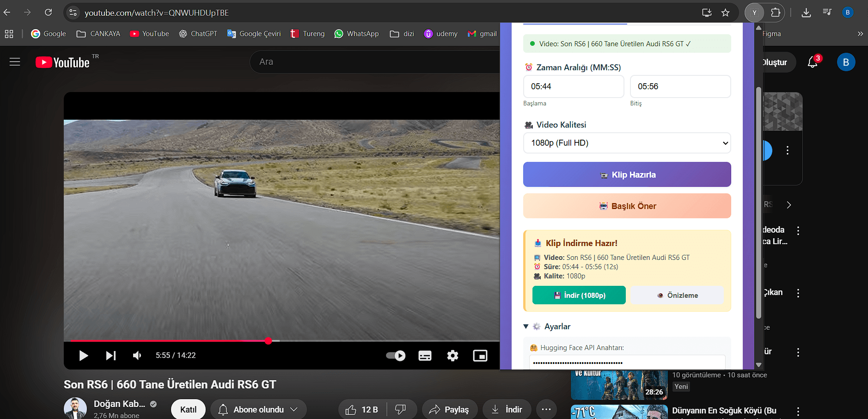Click the Önizleme preview button
The width and height of the screenshot is (868, 419).
[677, 295]
